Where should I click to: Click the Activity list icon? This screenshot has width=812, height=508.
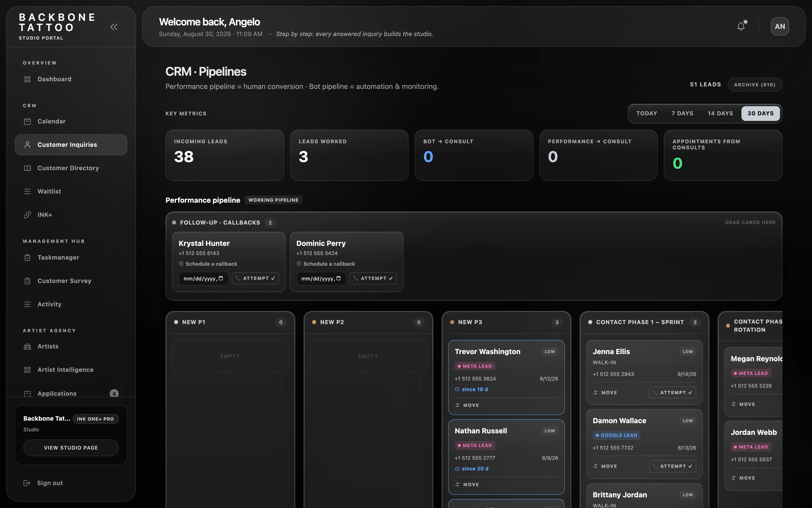pyautogui.click(x=27, y=304)
